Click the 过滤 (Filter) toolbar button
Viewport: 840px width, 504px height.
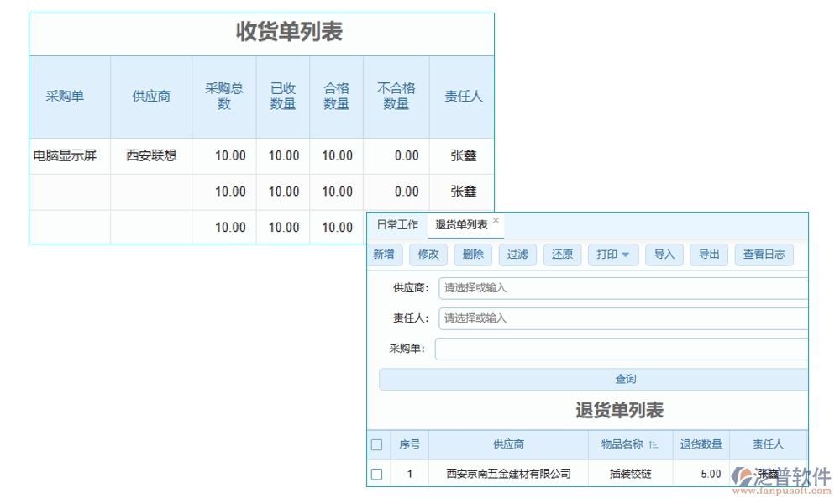pyautogui.click(x=517, y=255)
